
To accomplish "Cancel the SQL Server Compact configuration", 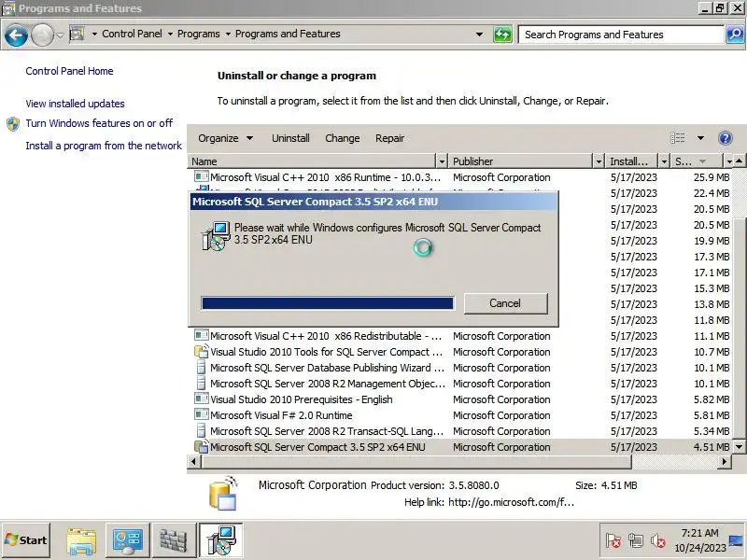I will [x=505, y=303].
